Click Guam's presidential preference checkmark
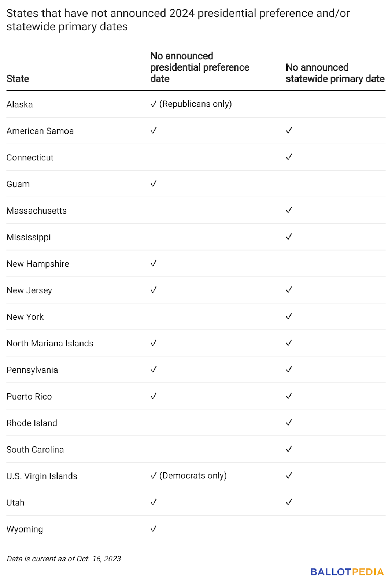Screen dimensions: 392x586 tap(154, 183)
